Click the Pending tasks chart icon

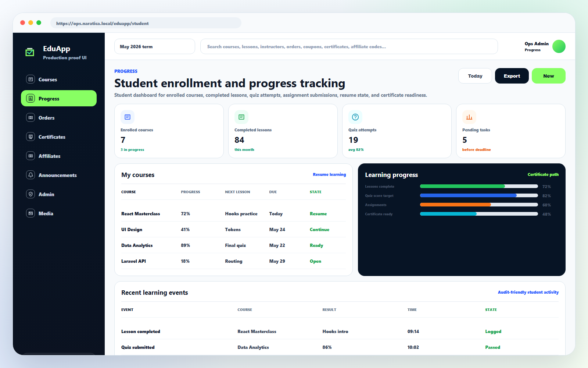pos(469,117)
